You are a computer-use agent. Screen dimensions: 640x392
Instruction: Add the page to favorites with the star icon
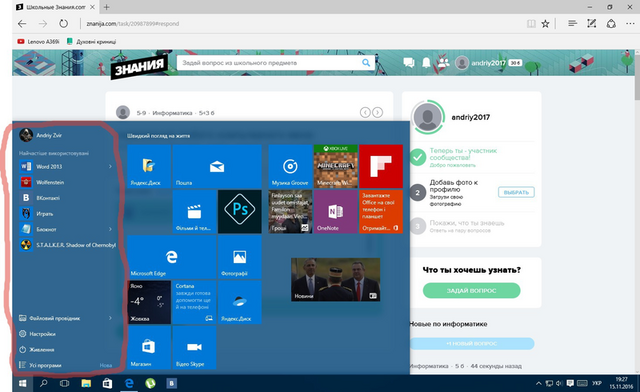click(x=545, y=24)
